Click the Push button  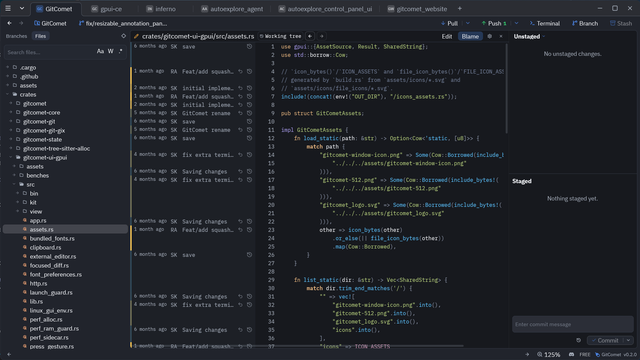494,23
